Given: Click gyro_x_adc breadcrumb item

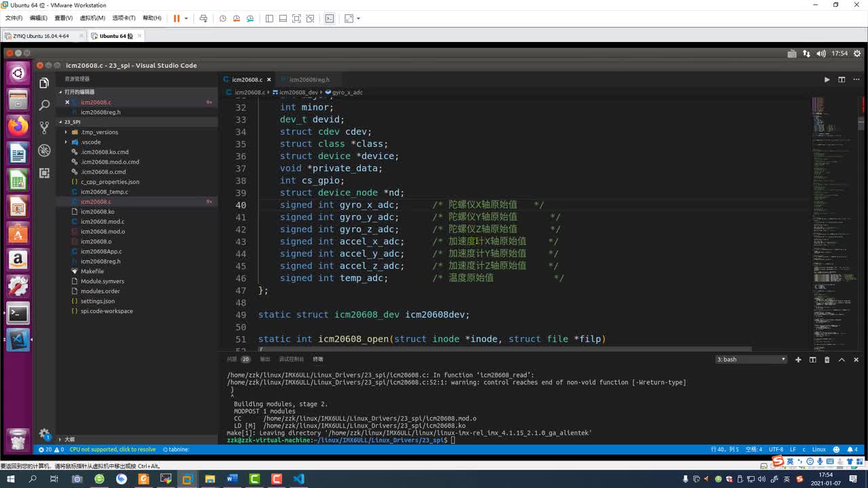Looking at the screenshot, I should (344, 92).
